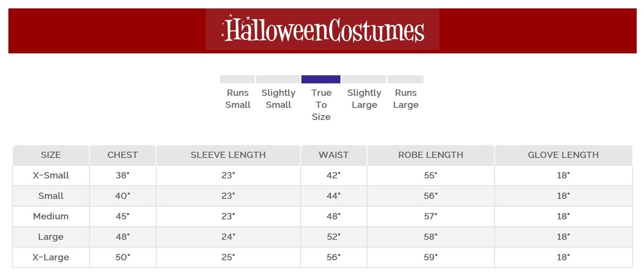The width and height of the screenshot is (644, 280).
Task: Click the highlighted True To Size bar
Action: [321, 79]
